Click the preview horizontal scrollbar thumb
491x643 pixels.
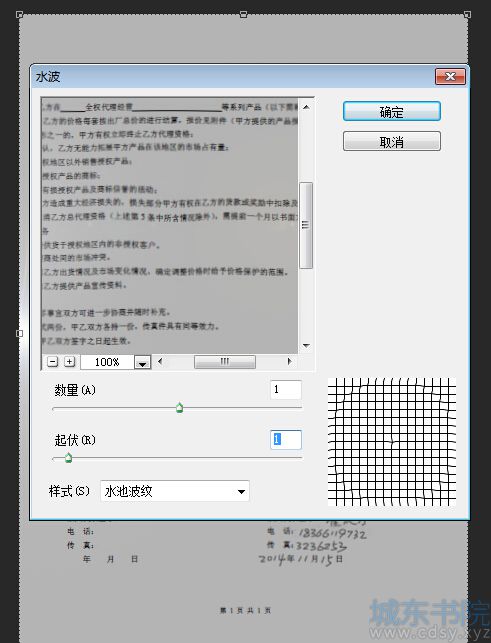(x=225, y=362)
